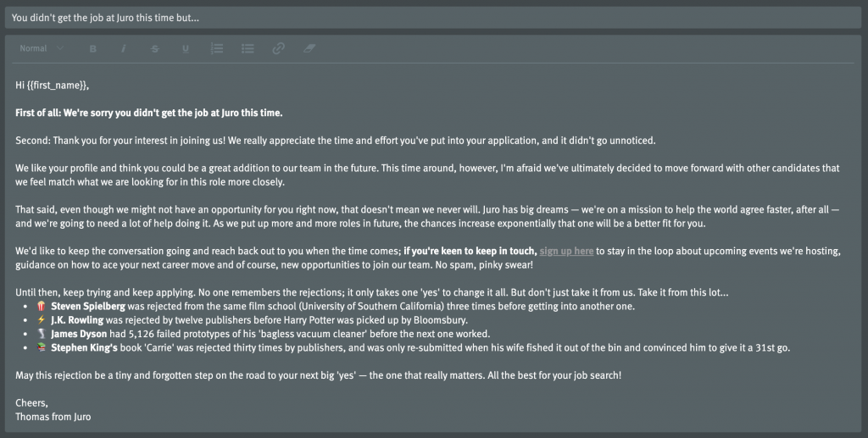Place the cursor after 'Thomas from Juro' signature
This screenshot has width=868, height=438.
pos(92,417)
